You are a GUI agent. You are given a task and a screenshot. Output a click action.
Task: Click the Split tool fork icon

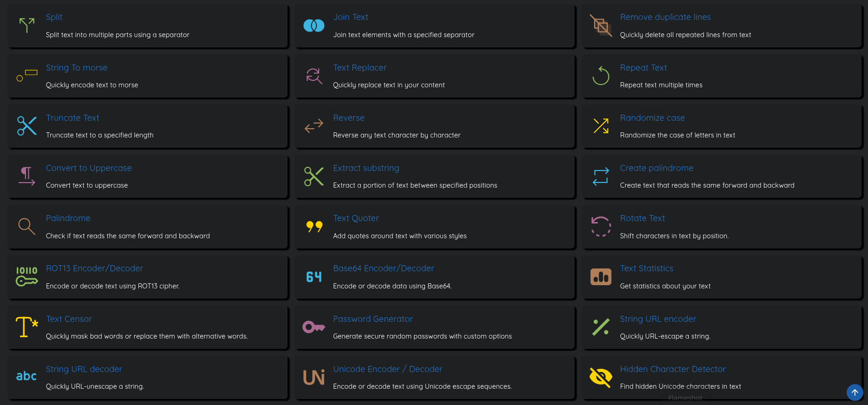27,26
